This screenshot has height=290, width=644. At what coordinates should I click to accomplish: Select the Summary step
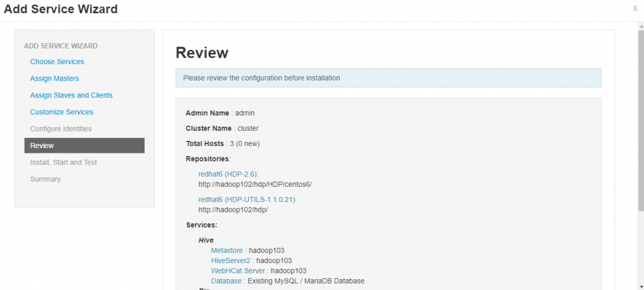pyautogui.click(x=45, y=179)
